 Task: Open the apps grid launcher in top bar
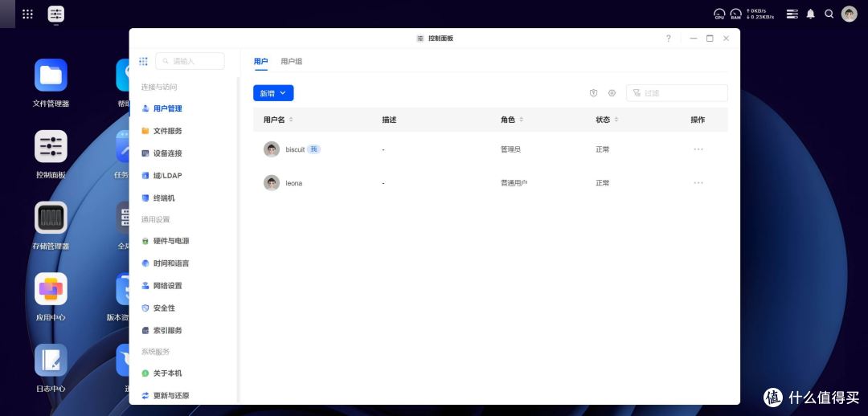tap(27, 14)
